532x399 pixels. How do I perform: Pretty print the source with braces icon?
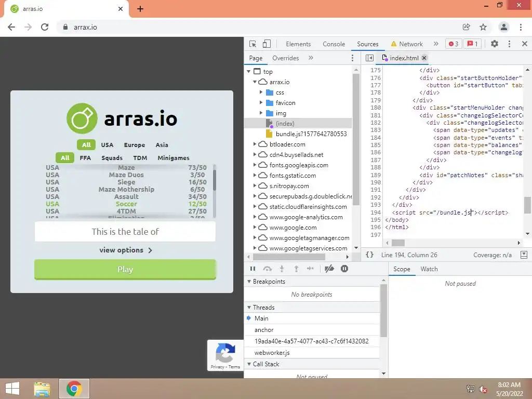coord(369,255)
